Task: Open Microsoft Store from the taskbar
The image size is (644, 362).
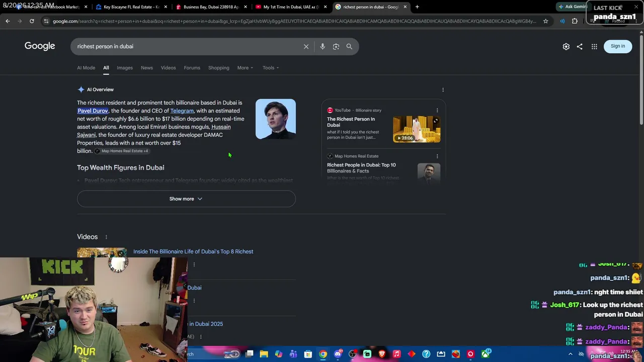Action: [x=308, y=354]
